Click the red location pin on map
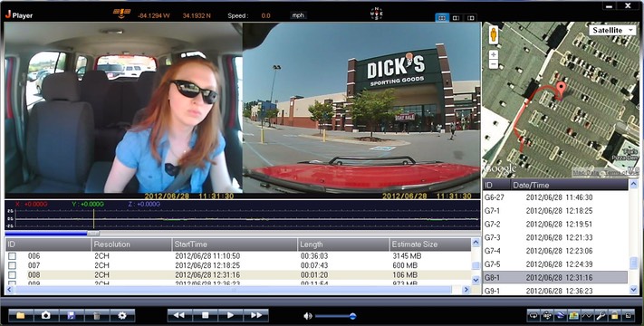 (561, 89)
